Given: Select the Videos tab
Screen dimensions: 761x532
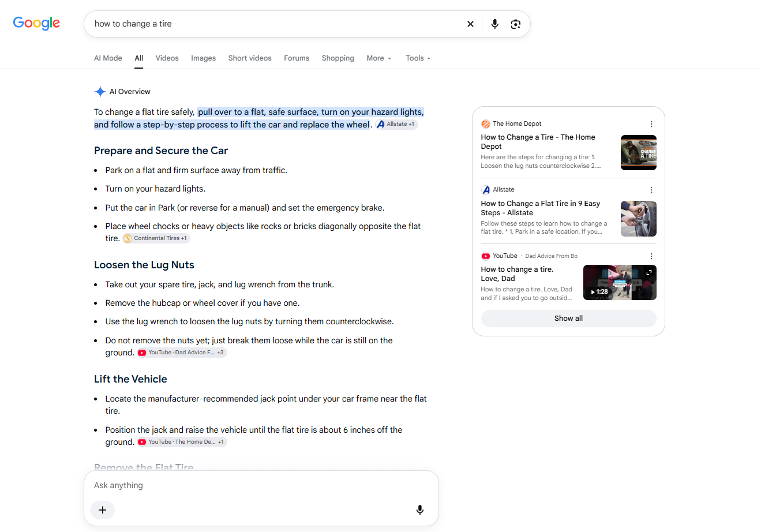Looking at the screenshot, I should pos(167,58).
